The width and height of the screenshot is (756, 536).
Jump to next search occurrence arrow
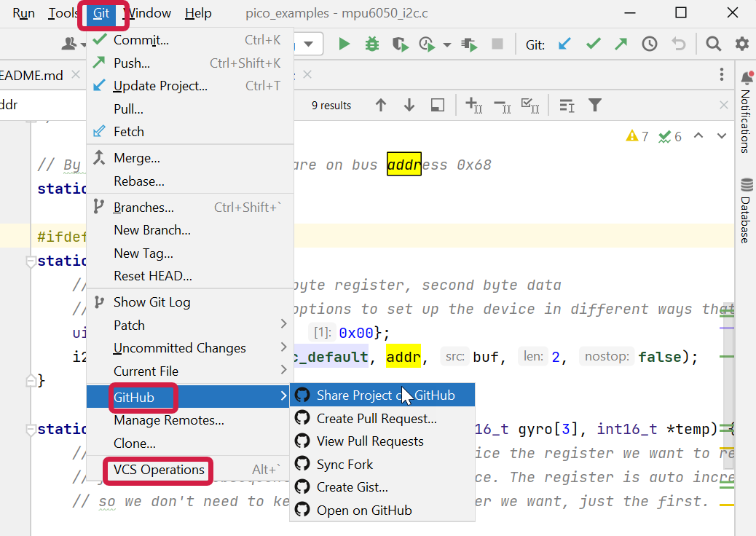click(x=409, y=106)
